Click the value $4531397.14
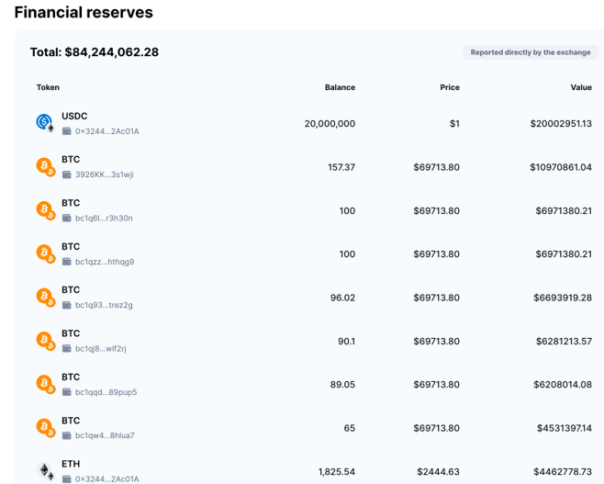Image resolution: width=604 pixels, height=484 pixels. (x=564, y=428)
